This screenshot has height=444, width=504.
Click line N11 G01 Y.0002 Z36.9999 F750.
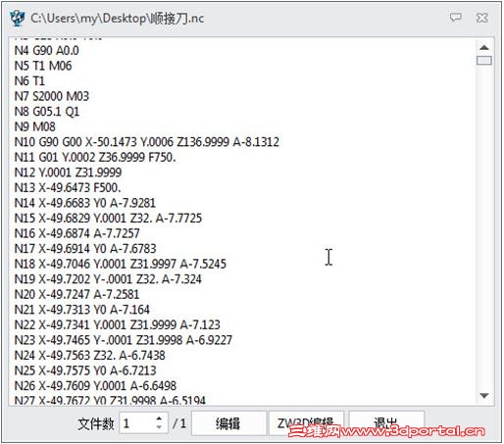click(95, 158)
